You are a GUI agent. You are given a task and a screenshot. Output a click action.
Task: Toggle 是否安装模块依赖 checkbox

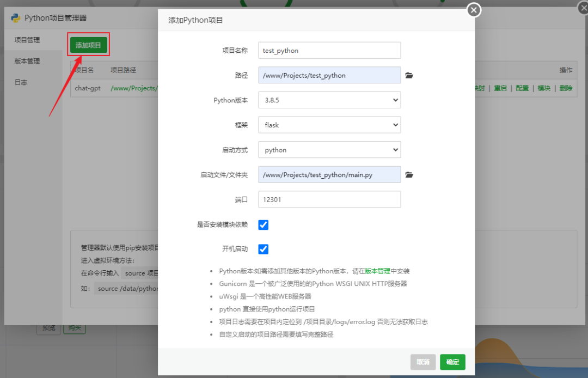[264, 224]
